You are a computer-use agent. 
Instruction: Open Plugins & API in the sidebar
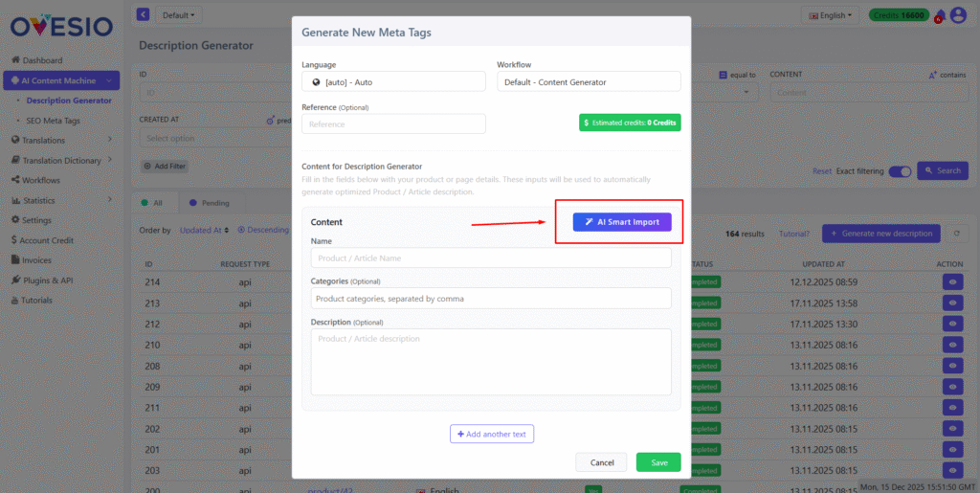(54, 280)
